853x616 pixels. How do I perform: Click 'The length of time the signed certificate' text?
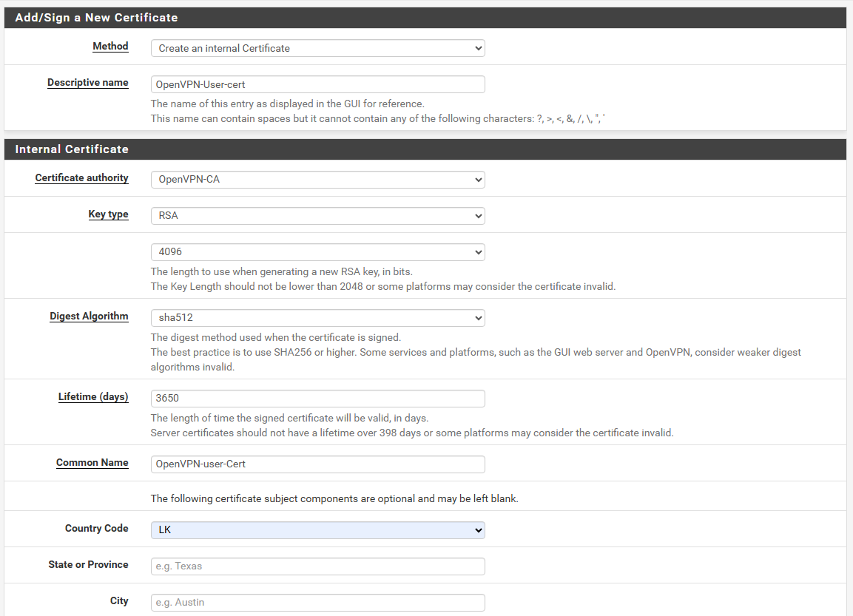[289, 418]
